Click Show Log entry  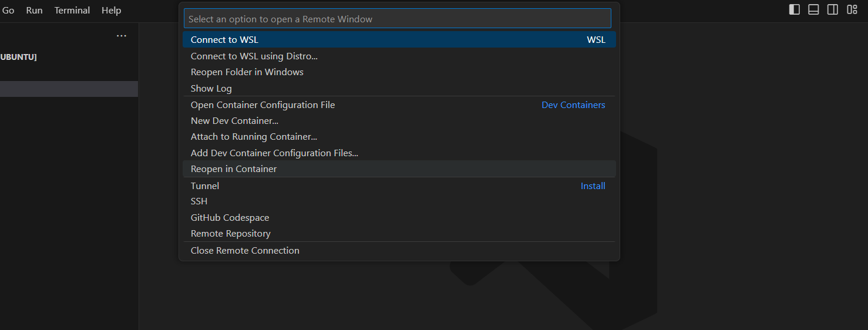point(399,89)
